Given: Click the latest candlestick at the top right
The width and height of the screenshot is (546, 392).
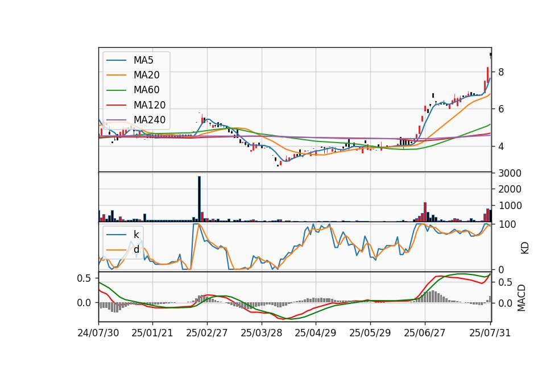Looking at the screenshot, I should pos(490,55).
